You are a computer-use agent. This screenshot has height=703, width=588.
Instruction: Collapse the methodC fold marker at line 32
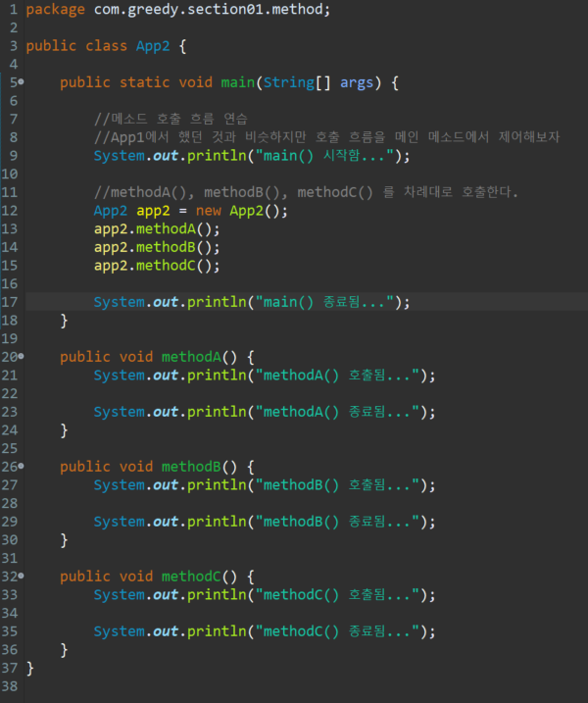coord(21,576)
